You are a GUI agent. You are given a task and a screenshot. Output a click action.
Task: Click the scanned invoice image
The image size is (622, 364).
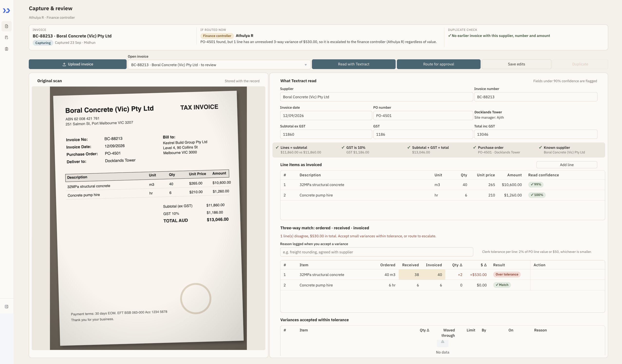(148, 218)
